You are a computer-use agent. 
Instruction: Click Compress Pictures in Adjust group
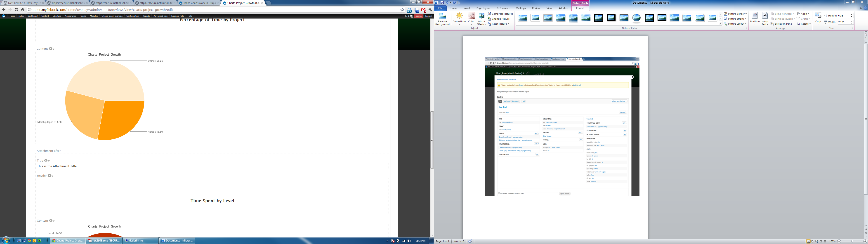click(x=500, y=14)
